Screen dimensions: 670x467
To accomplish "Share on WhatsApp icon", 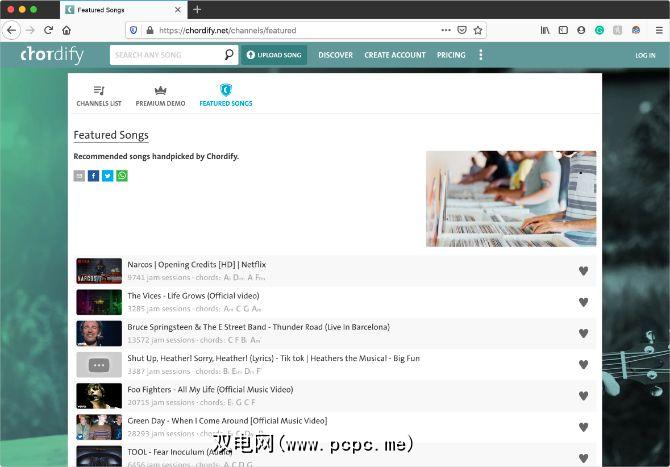I will tap(122, 176).
